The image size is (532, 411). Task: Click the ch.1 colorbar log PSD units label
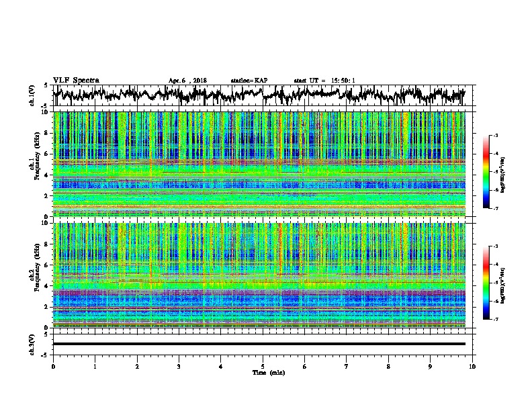point(503,175)
